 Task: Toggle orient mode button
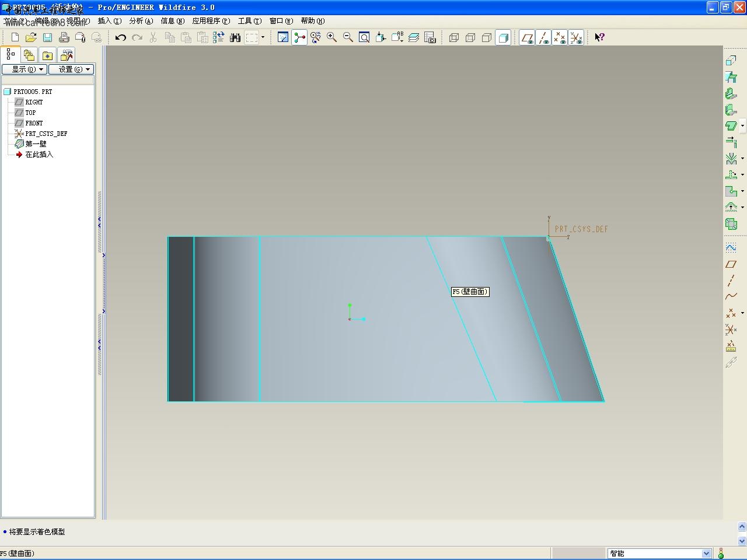[x=316, y=37]
